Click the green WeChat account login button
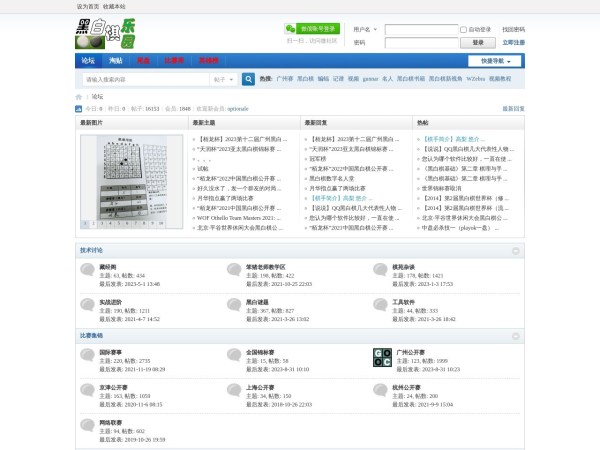 [311, 29]
